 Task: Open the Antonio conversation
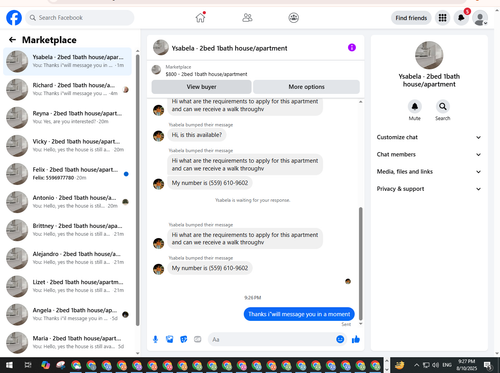67,202
